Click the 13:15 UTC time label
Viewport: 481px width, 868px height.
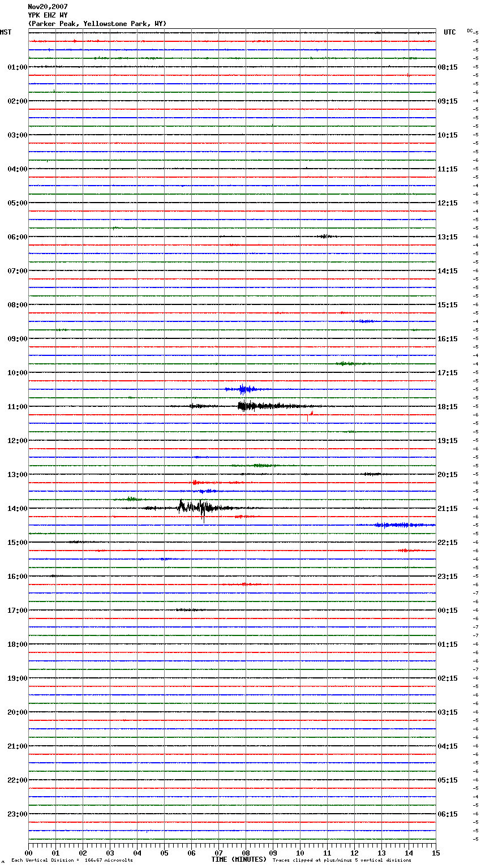pos(448,237)
